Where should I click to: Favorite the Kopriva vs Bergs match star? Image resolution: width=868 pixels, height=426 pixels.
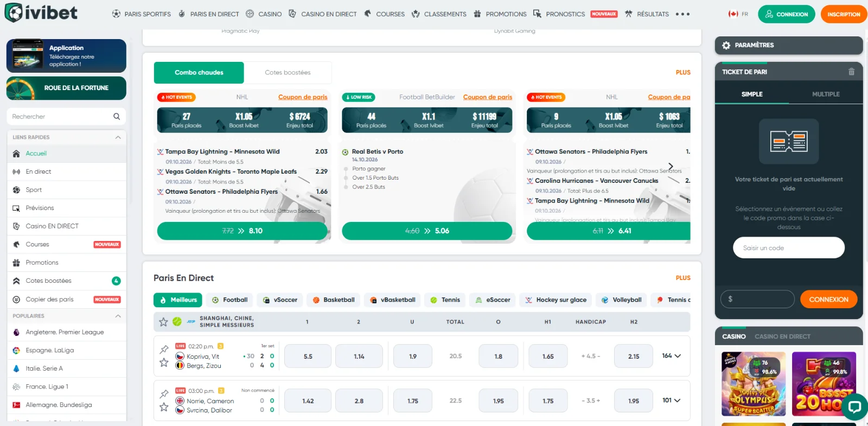[x=164, y=363]
